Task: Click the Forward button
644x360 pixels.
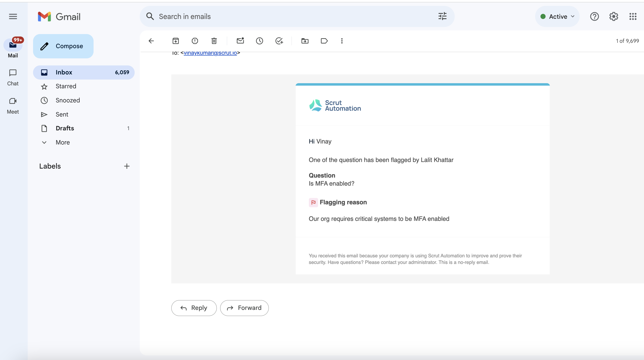Action: pyautogui.click(x=244, y=308)
